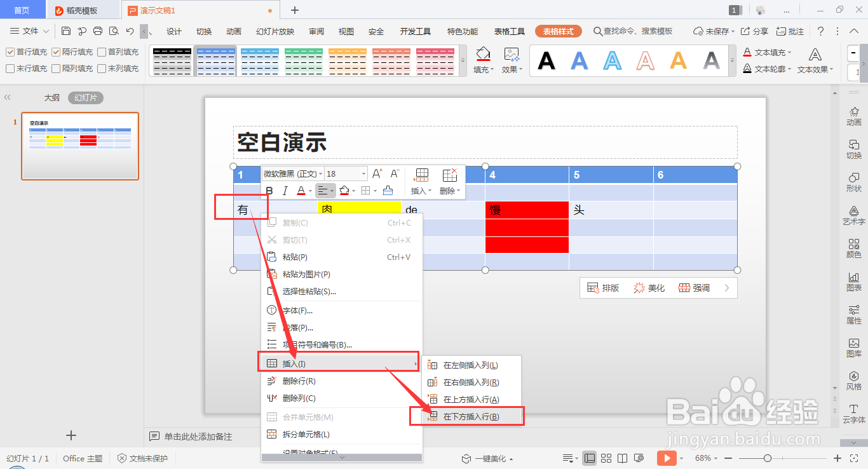Apply orange letter A WordArt style
This screenshot has height=469, width=868.
[679, 60]
